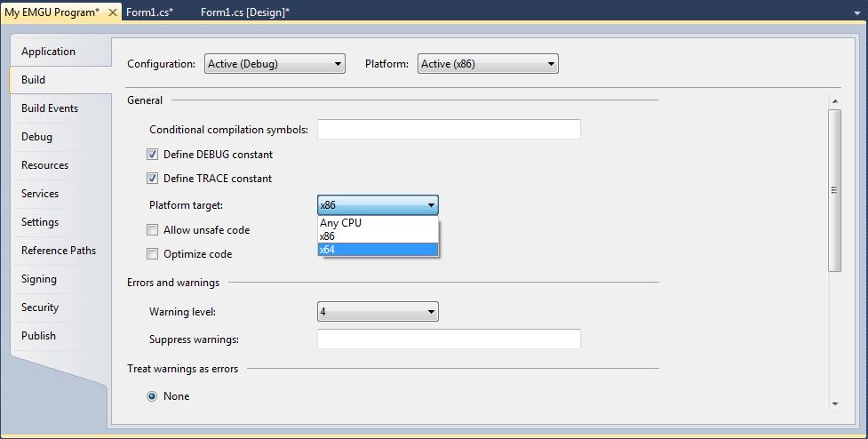Image resolution: width=868 pixels, height=439 pixels.
Task: Click the vertical scrollbar thumb
Action: point(835,190)
